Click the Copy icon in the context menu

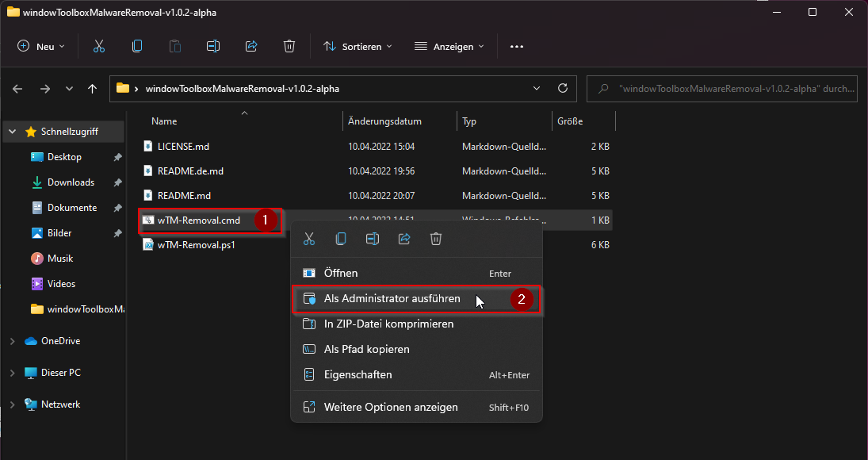(x=340, y=240)
